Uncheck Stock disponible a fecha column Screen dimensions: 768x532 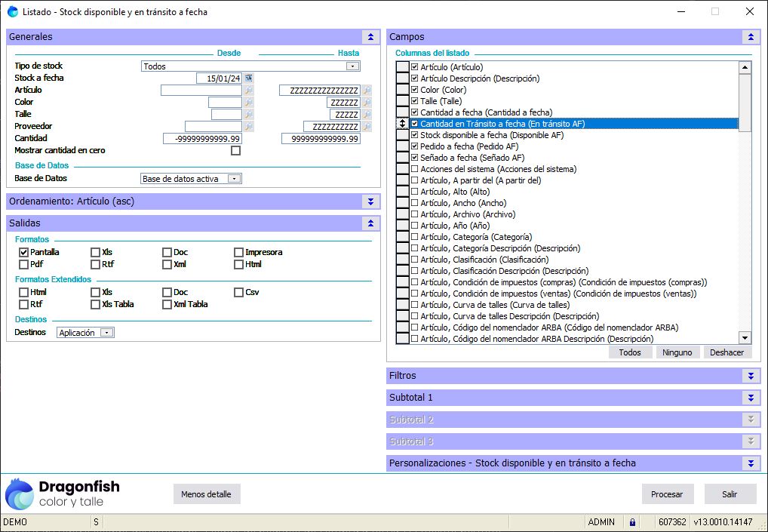coord(415,135)
